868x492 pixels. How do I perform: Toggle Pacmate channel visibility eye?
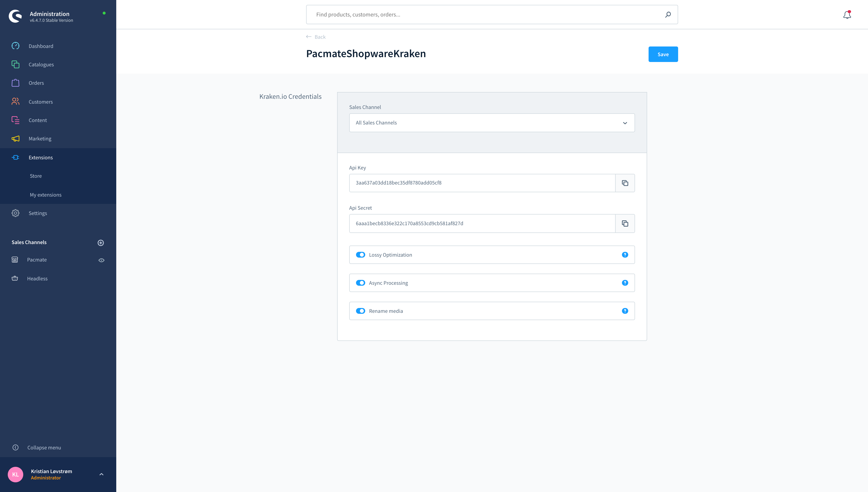[x=101, y=260]
